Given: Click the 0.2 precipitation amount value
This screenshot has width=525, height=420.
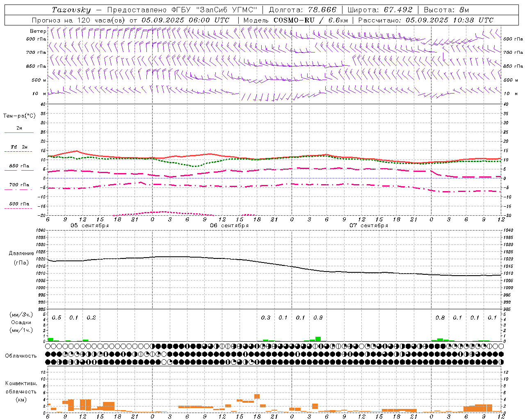Looking at the screenshot, I should [91, 317].
